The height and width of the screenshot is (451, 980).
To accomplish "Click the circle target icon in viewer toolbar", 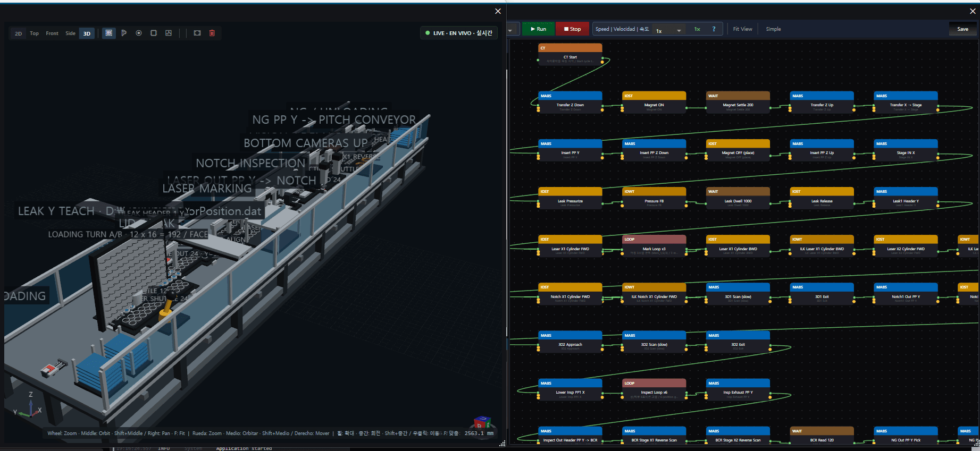I will 139,33.
